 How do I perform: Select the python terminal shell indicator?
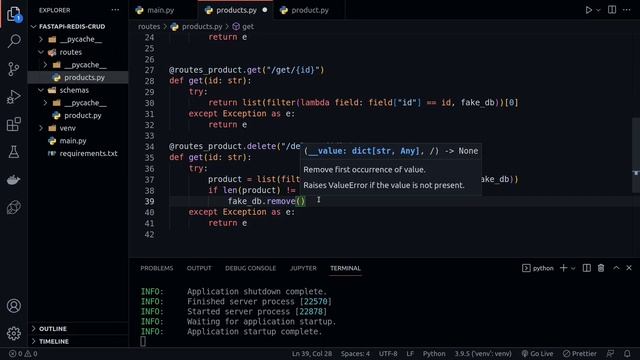[x=538, y=268]
